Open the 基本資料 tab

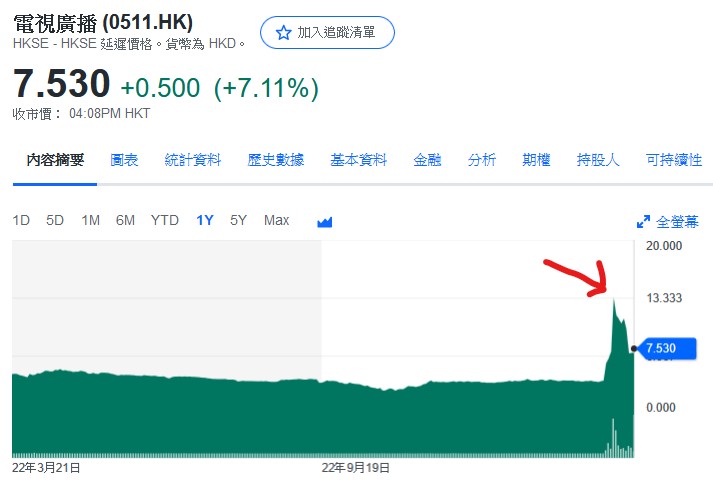point(358,160)
